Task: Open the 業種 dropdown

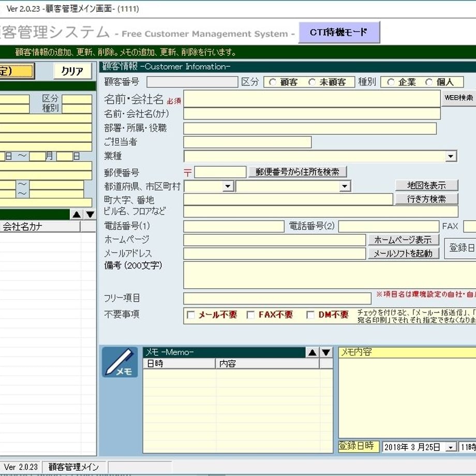Action: [451, 156]
